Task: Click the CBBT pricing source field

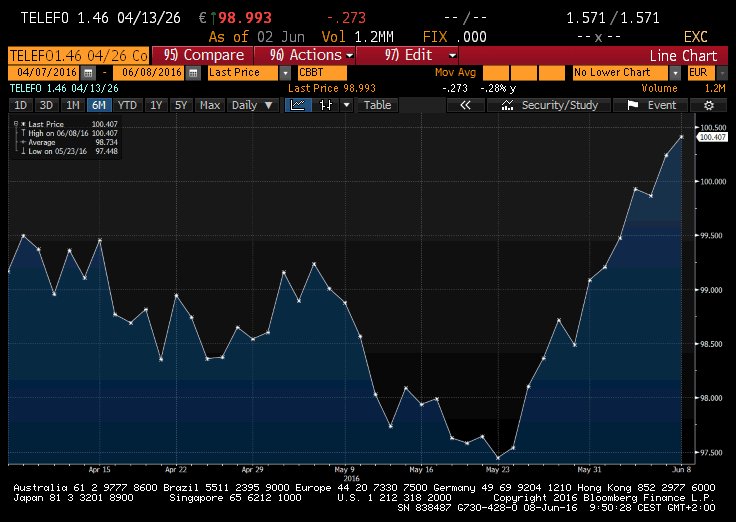Action: [322, 73]
